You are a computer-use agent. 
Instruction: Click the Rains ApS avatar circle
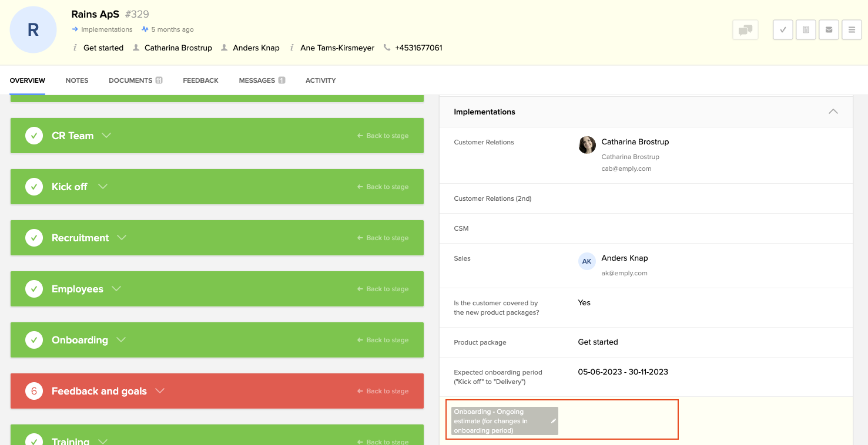(33, 30)
